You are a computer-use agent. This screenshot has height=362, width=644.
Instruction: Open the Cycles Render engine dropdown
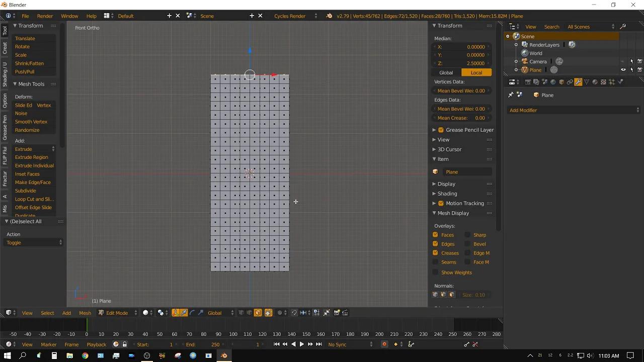pyautogui.click(x=290, y=16)
